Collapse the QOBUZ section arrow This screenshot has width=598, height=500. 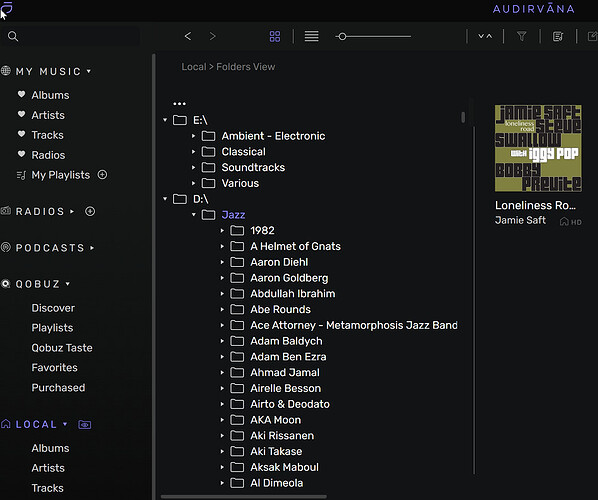(x=68, y=284)
